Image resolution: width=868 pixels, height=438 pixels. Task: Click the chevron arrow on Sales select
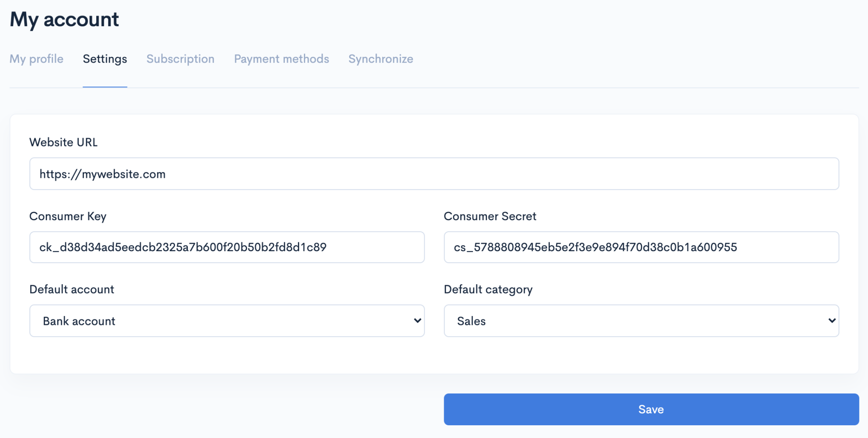(x=832, y=321)
